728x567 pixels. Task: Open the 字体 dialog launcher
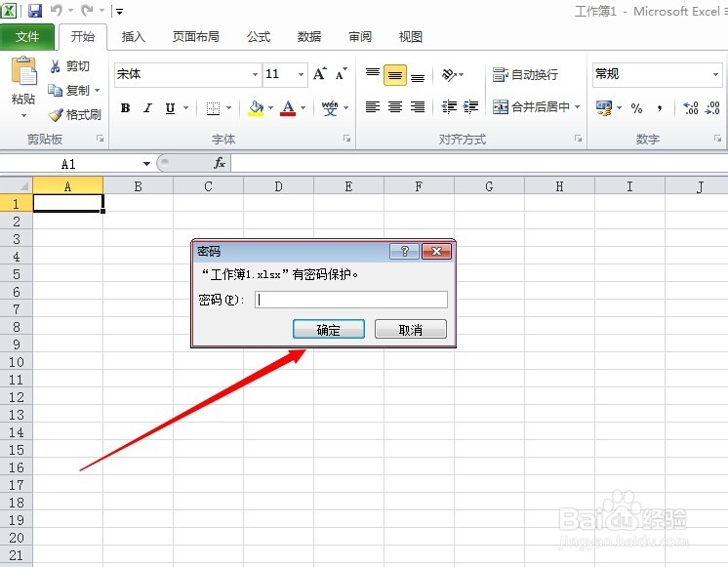coord(346,139)
